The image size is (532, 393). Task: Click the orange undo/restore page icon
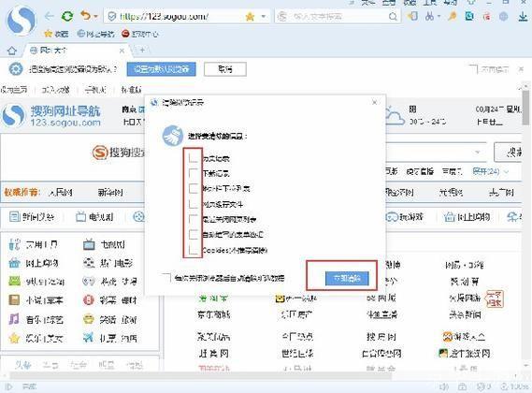(x=85, y=15)
